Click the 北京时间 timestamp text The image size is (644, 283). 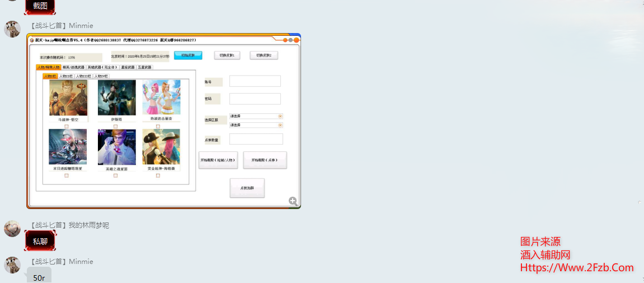click(140, 57)
